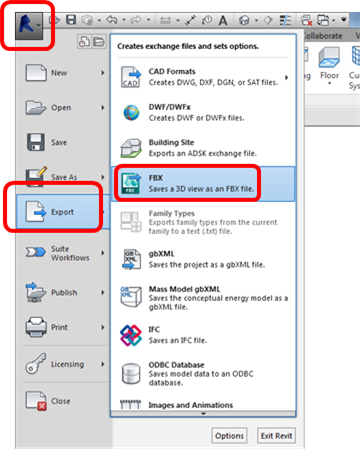Open the 3D View dropdown arrow
This screenshot has width=360, height=449.
click(256, 20)
